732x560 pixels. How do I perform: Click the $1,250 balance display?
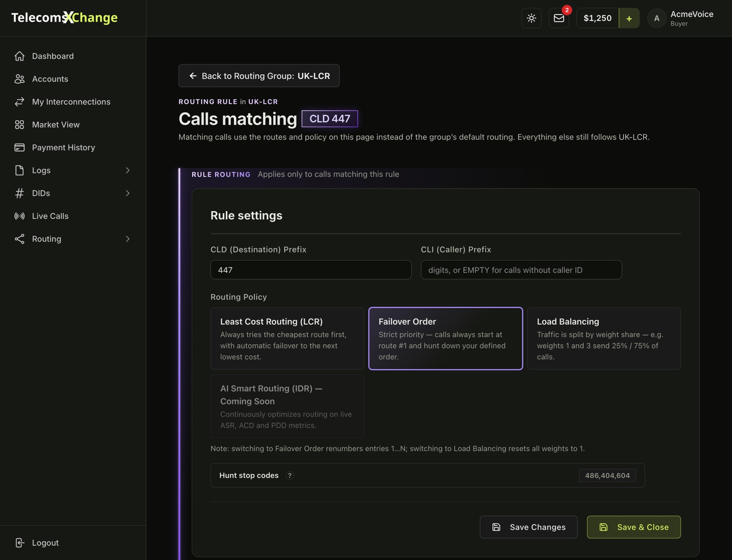597,18
